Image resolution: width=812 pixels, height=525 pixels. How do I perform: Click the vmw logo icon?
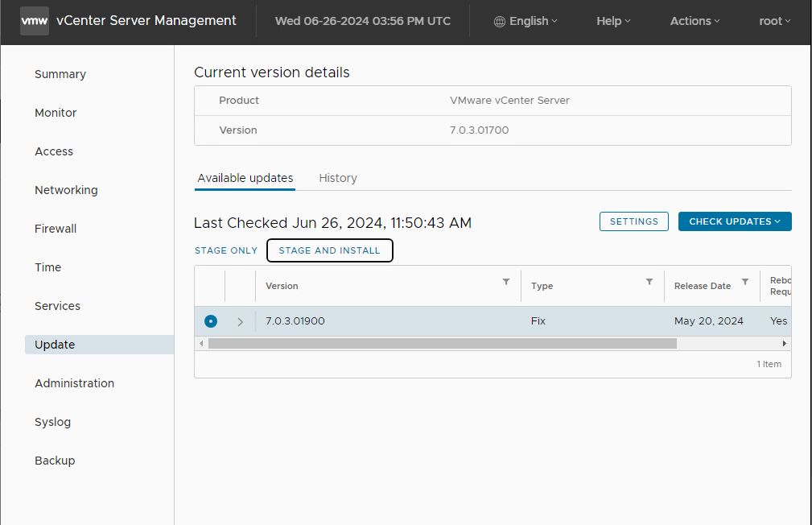pos(34,21)
